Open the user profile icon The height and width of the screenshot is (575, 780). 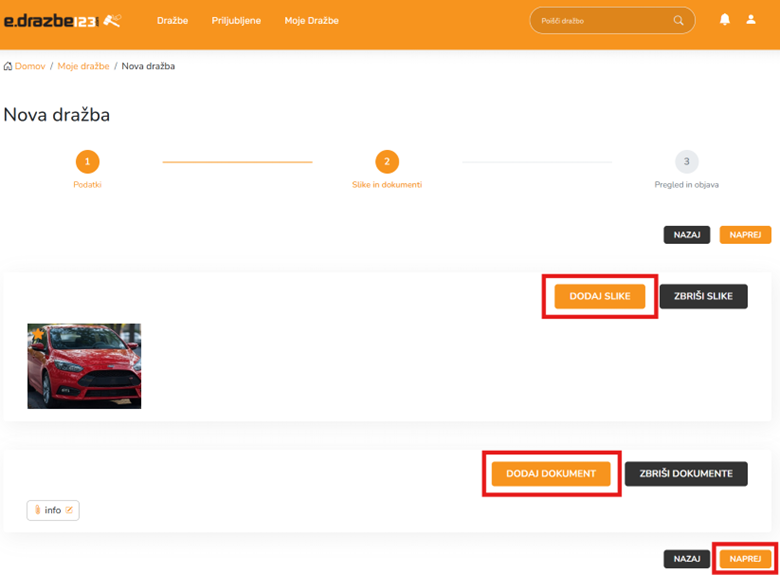click(x=751, y=20)
